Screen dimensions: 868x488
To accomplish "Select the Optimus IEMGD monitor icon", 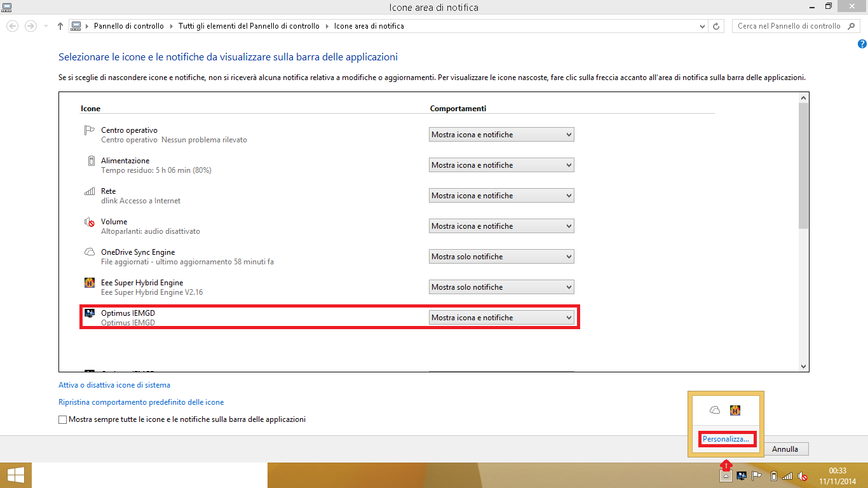I will pyautogui.click(x=90, y=313).
